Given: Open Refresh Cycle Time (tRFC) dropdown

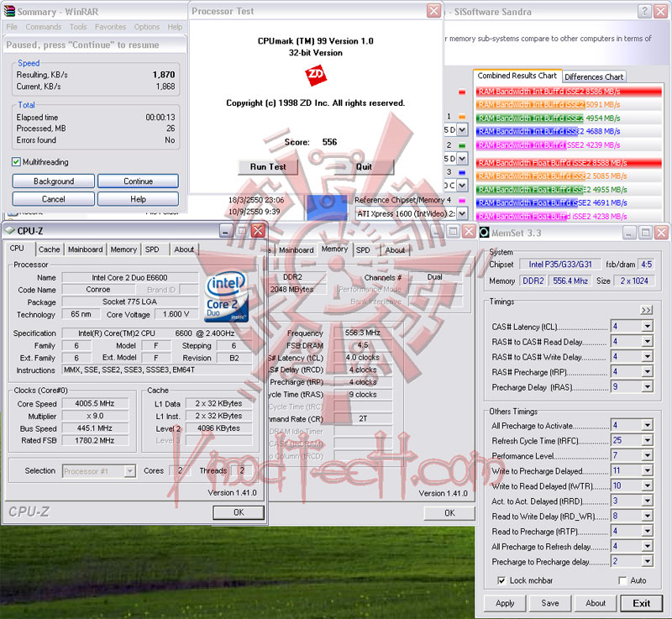Looking at the screenshot, I should 647,440.
